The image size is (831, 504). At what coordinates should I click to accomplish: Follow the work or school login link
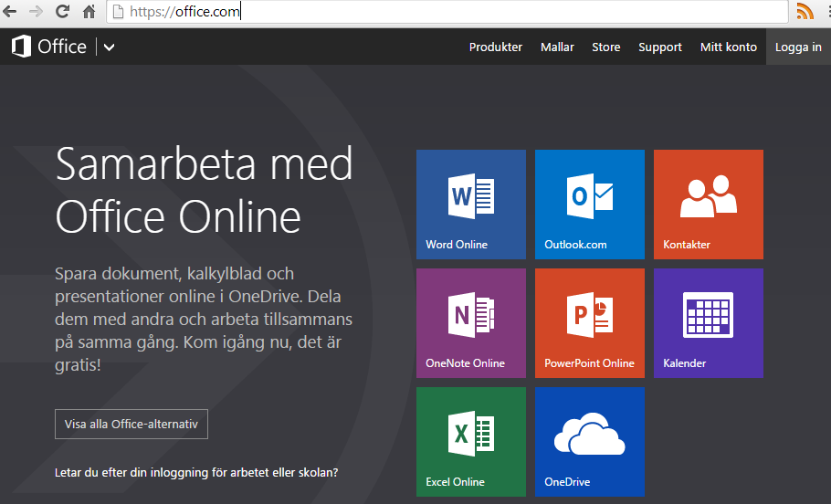tap(196, 472)
